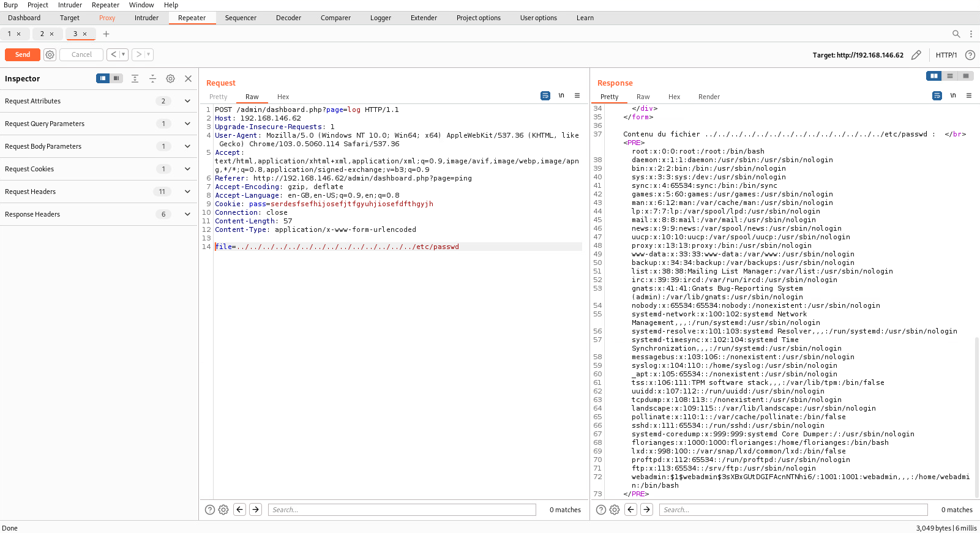Go to previous request in history
Screen dimensions: 980x533
(x=114, y=54)
